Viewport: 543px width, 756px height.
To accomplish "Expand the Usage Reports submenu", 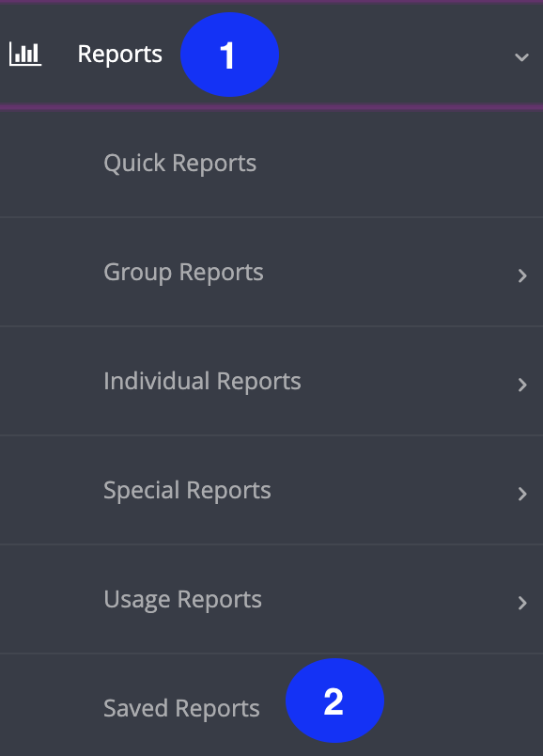I will coord(271,599).
